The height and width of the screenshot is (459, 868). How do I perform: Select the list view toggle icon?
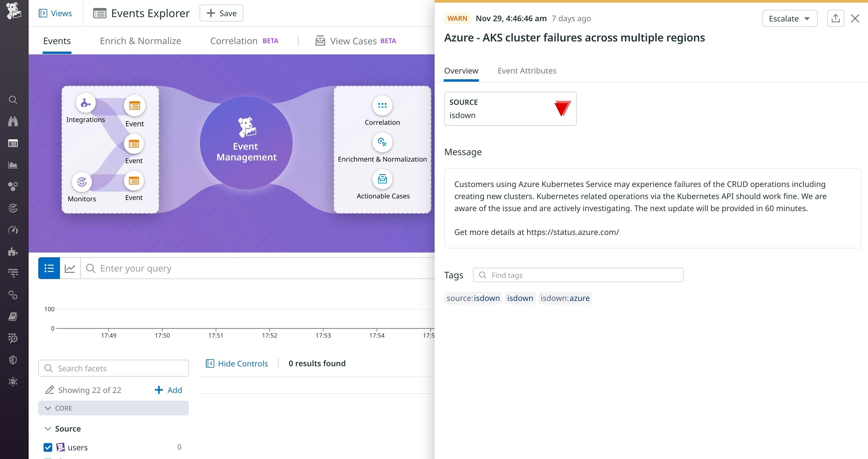(x=49, y=268)
